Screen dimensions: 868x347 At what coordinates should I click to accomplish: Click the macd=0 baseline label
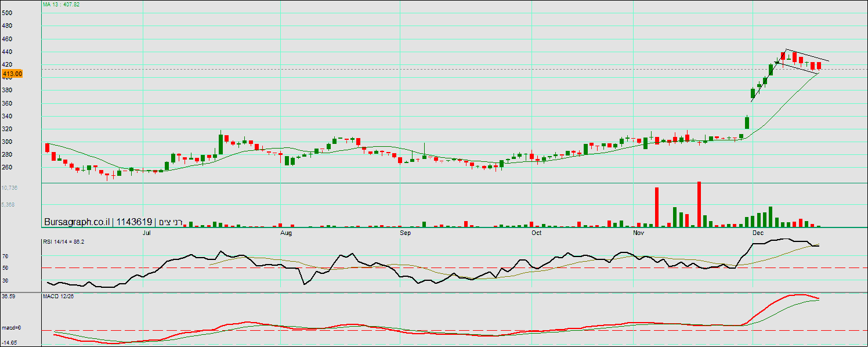11,328
